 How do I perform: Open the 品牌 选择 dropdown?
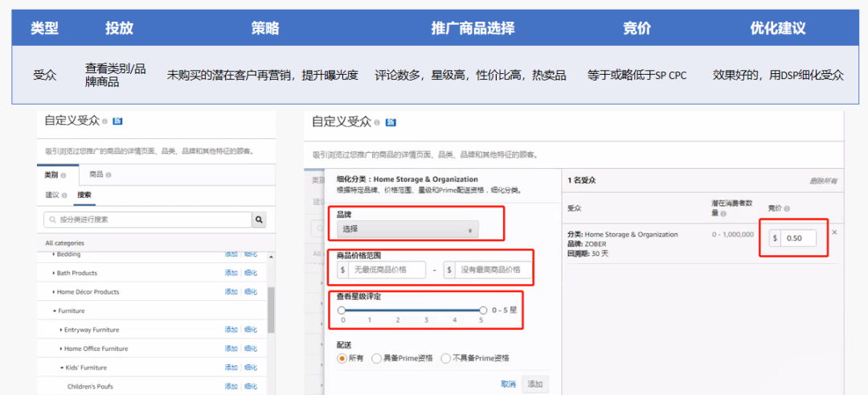(407, 229)
